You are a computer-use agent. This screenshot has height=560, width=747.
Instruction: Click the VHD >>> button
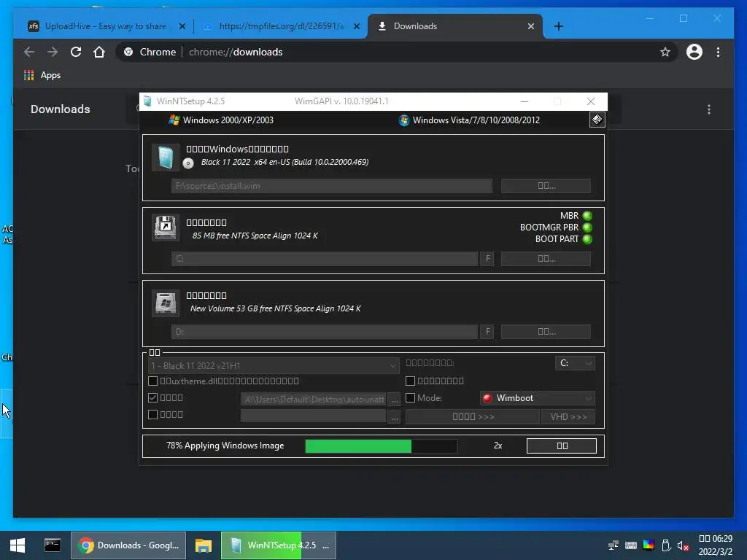568,416
